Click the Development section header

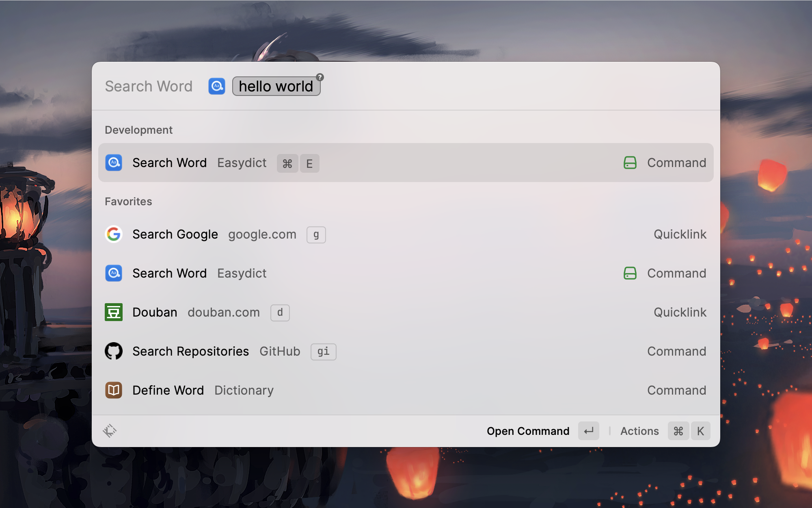coord(138,130)
